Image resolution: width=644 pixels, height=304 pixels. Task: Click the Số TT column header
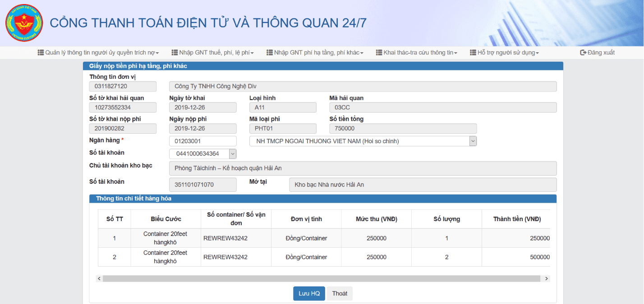pyautogui.click(x=115, y=219)
